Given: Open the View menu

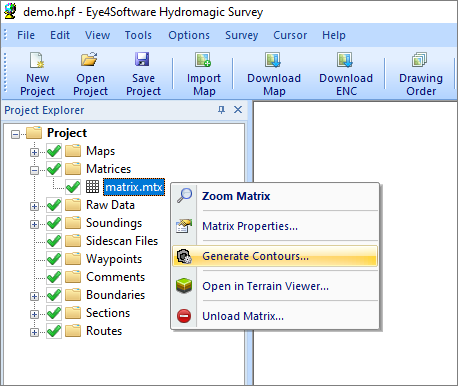Looking at the screenshot, I should (97, 35).
